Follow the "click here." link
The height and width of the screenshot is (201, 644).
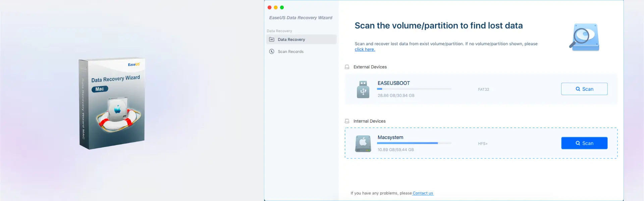(365, 50)
